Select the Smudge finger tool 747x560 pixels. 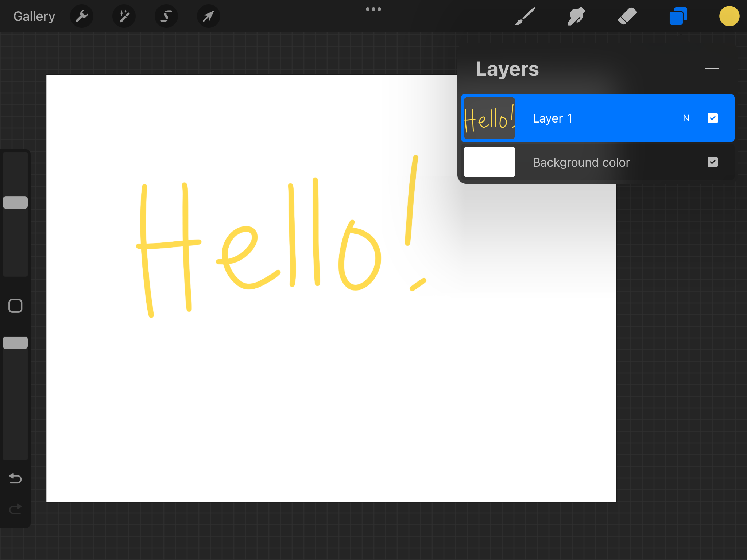click(x=576, y=16)
